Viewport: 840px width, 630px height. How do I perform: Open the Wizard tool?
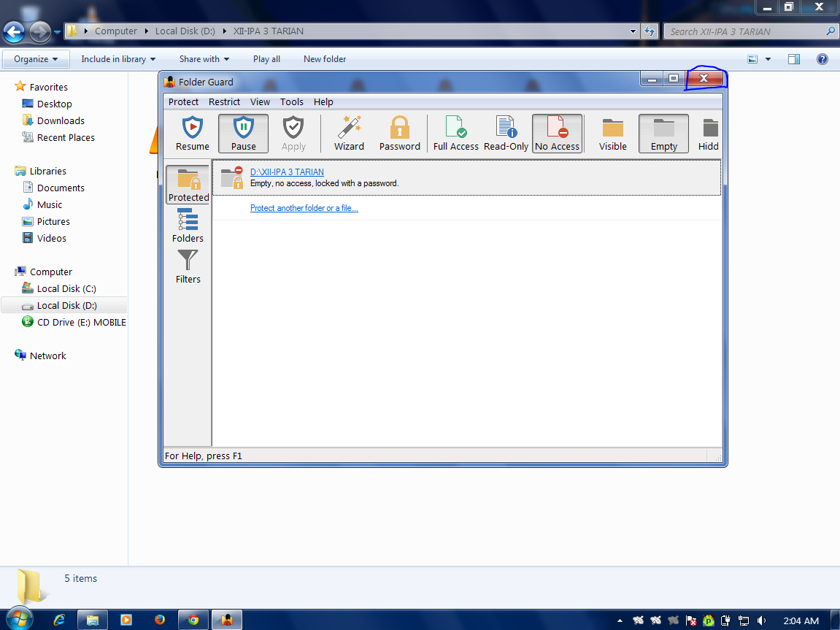click(x=349, y=134)
